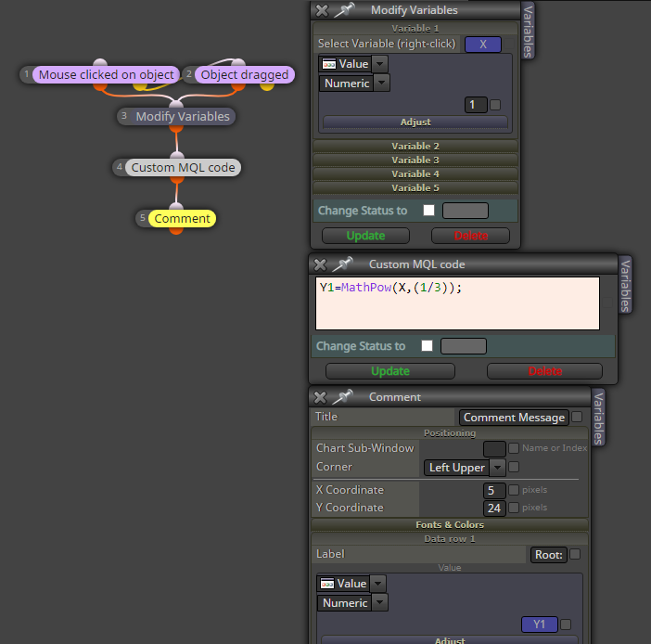The image size is (651, 644).
Task: Toggle the Y Coordinate pixels checkbox
Action: [x=514, y=508]
